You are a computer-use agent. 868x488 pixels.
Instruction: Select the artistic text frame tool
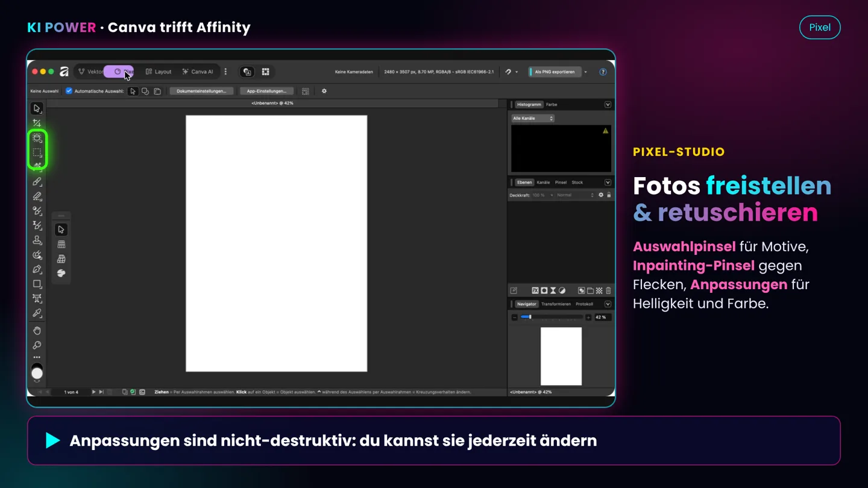point(37,299)
